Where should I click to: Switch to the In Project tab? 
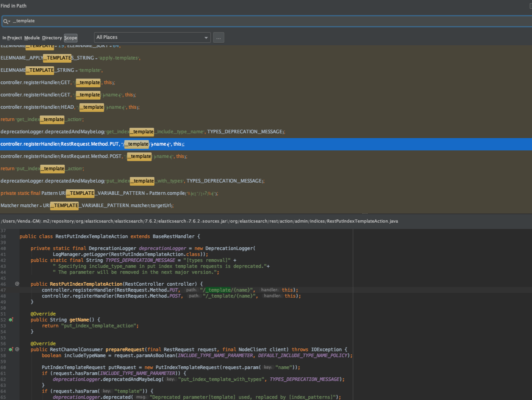click(x=12, y=38)
